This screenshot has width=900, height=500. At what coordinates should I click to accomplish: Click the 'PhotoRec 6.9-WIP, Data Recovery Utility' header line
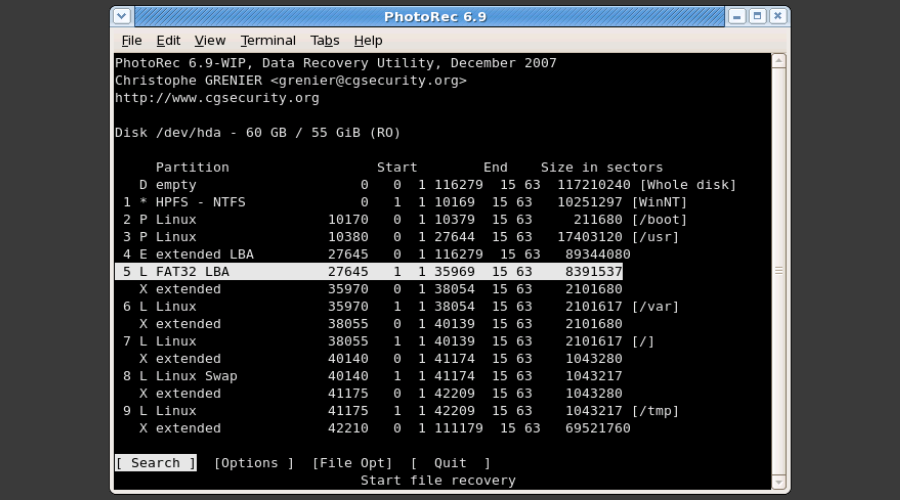pyautogui.click(x=336, y=63)
